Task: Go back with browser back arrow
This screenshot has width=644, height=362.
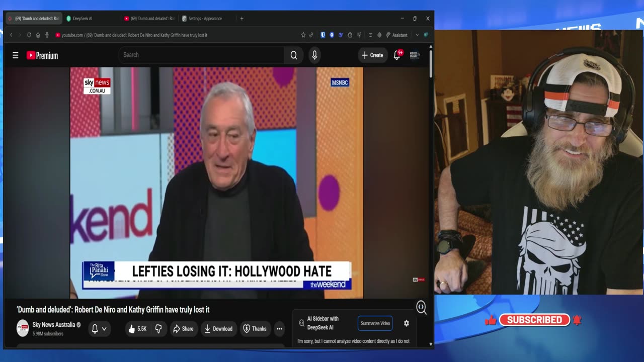Action: coord(11,35)
